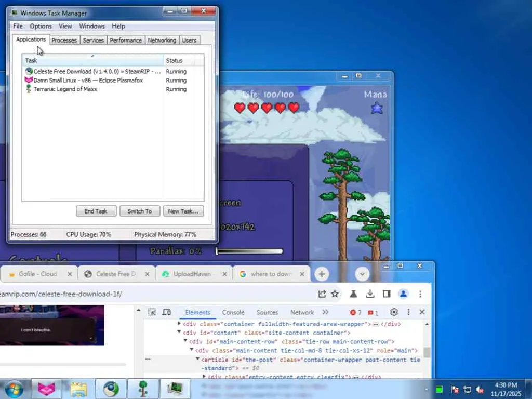
Task: Switch to the Processes tab
Action: 64,40
